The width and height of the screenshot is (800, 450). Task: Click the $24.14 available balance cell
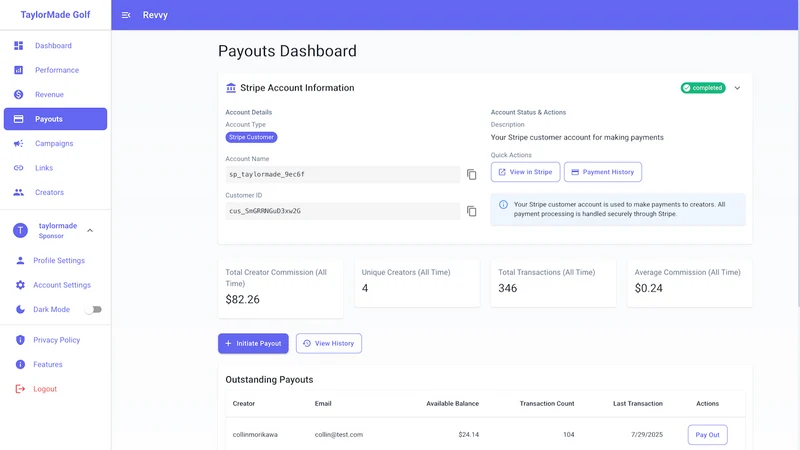coord(468,435)
